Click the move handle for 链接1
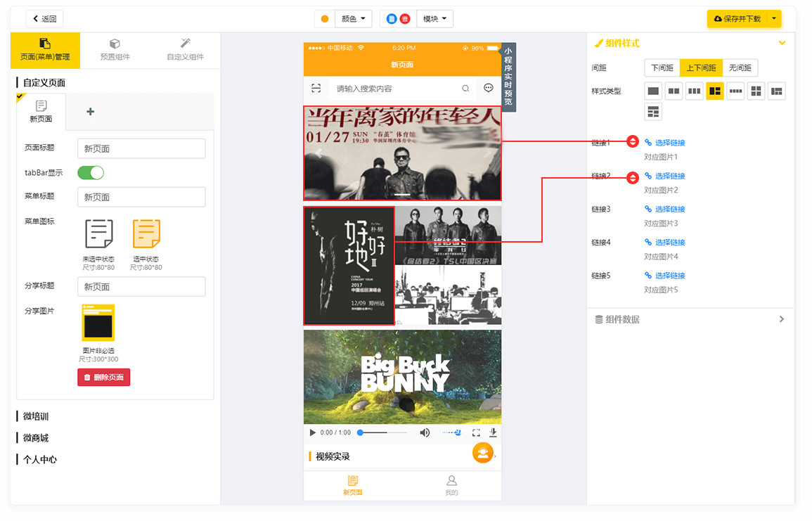 click(632, 141)
